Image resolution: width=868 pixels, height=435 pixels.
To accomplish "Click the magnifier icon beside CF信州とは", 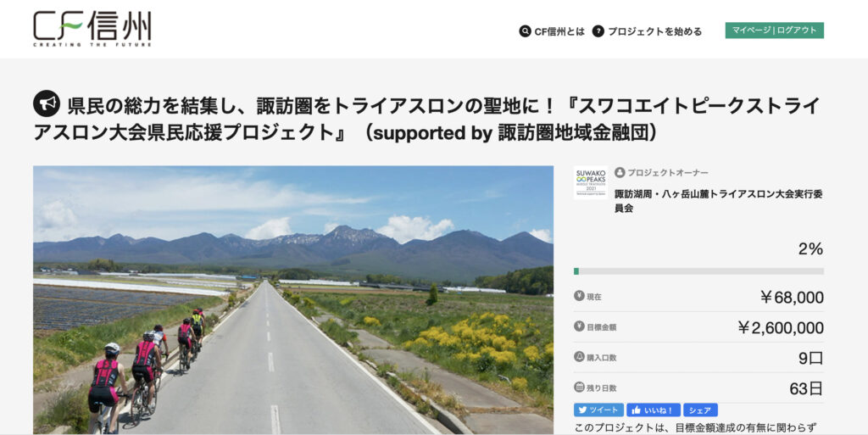I will 525,31.
